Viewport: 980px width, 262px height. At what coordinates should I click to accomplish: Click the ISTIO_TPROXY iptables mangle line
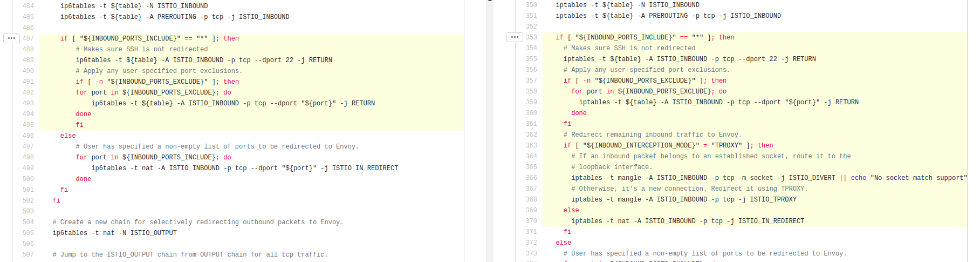coord(683,199)
